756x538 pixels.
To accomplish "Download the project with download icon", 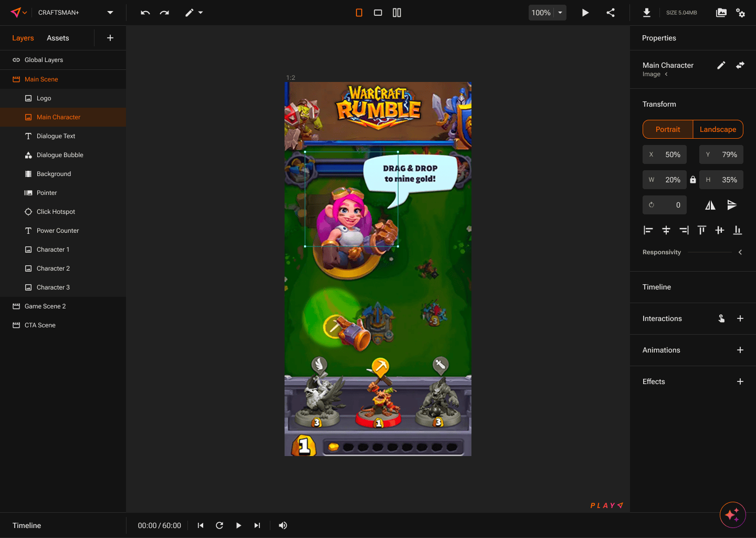I will pos(647,13).
